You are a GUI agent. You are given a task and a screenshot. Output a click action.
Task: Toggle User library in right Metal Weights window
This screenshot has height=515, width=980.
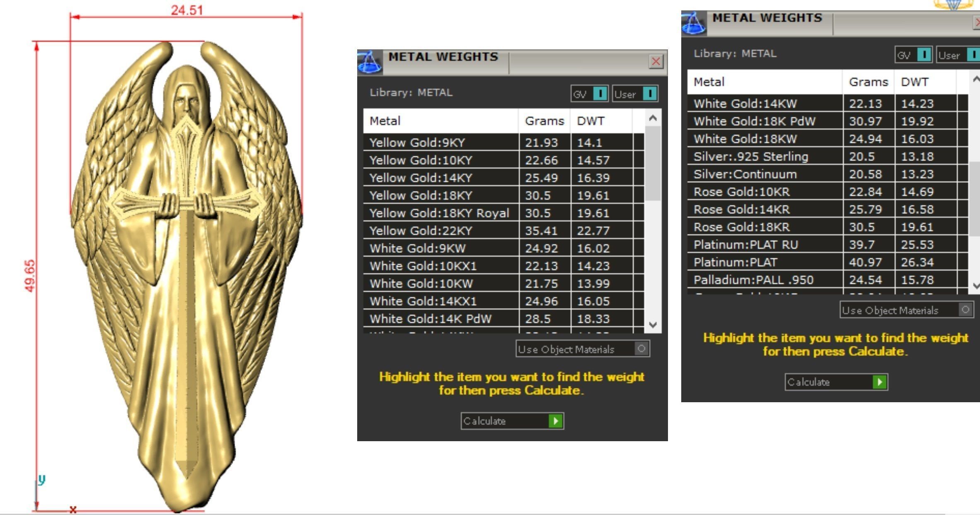click(958, 55)
